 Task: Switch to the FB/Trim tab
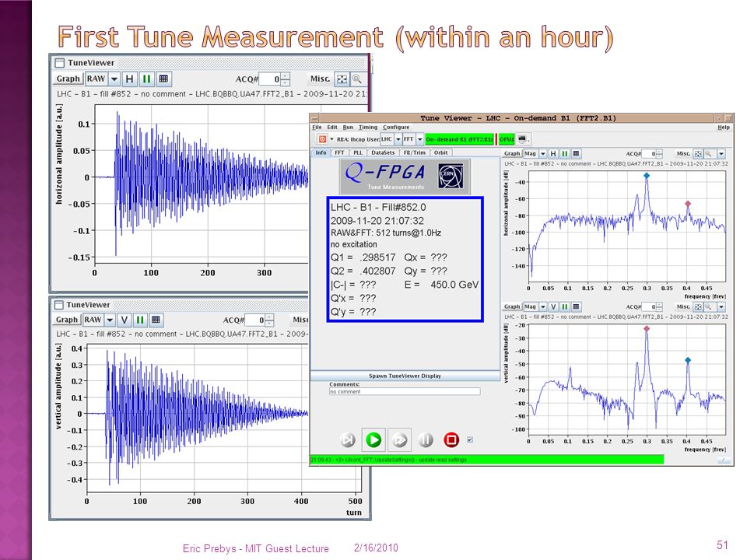point(415,153)
